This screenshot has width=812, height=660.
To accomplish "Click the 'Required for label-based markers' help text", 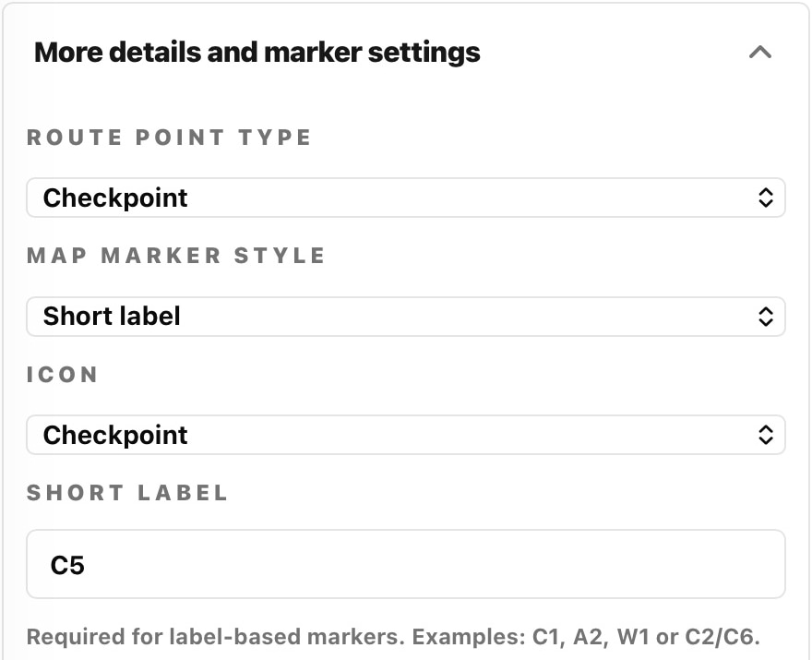I will click(x=393, y=637).
